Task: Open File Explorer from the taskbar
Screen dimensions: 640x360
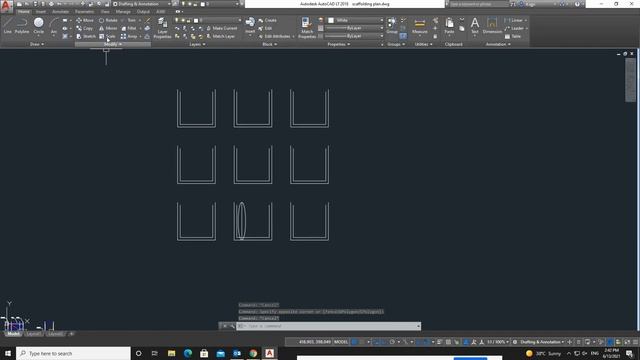Action: click(x=171, y=353)
